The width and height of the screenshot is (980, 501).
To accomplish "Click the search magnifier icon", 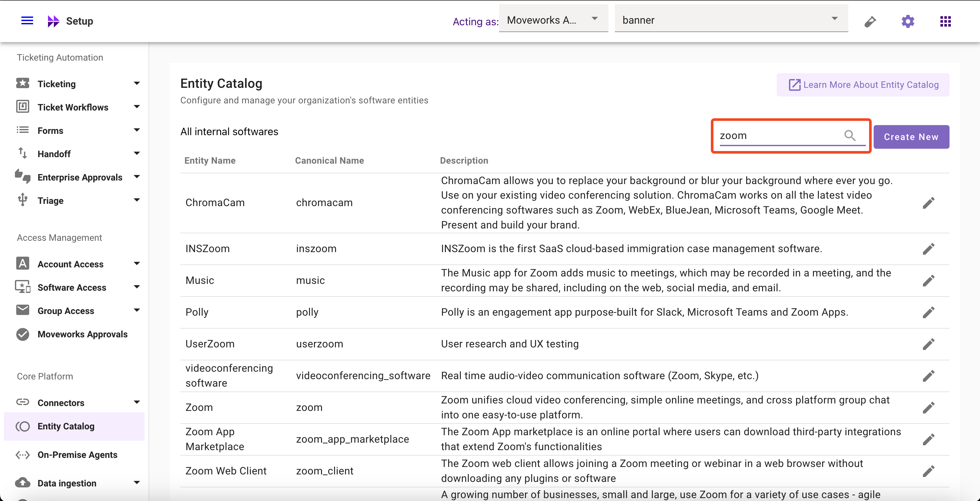I will tap(850, 135).
